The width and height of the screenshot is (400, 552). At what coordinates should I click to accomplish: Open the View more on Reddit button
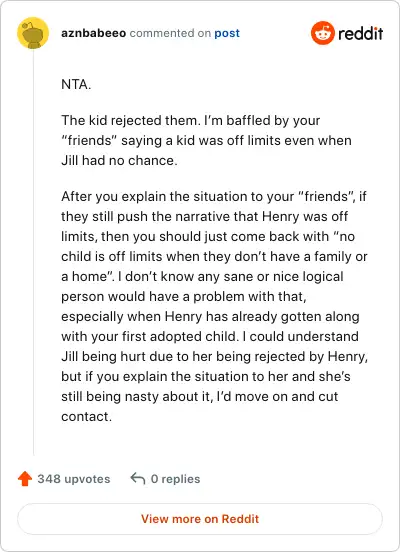point(200,519)
